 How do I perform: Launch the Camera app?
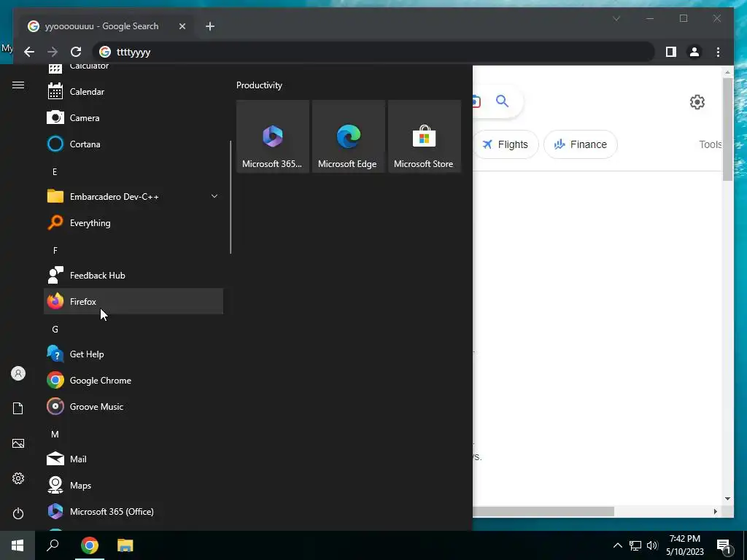[x=133, y=117]
